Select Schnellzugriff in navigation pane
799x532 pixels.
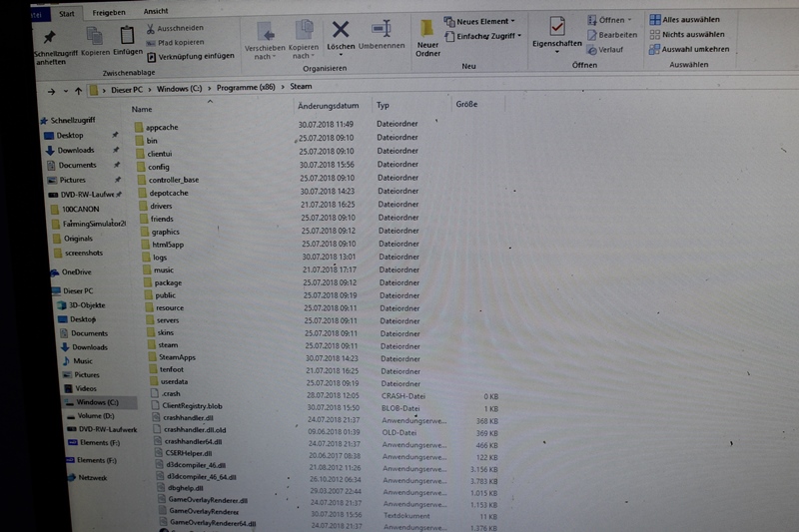(x=68, y=121)
